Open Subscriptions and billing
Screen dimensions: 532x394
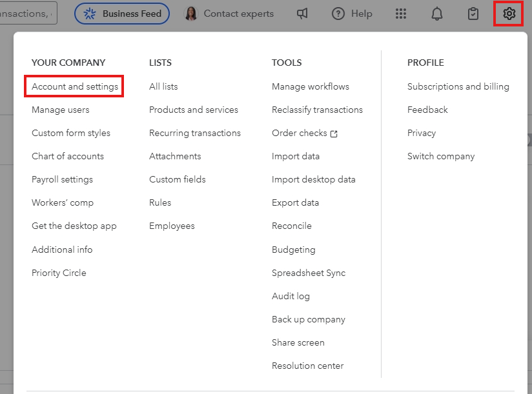(458, 86)
